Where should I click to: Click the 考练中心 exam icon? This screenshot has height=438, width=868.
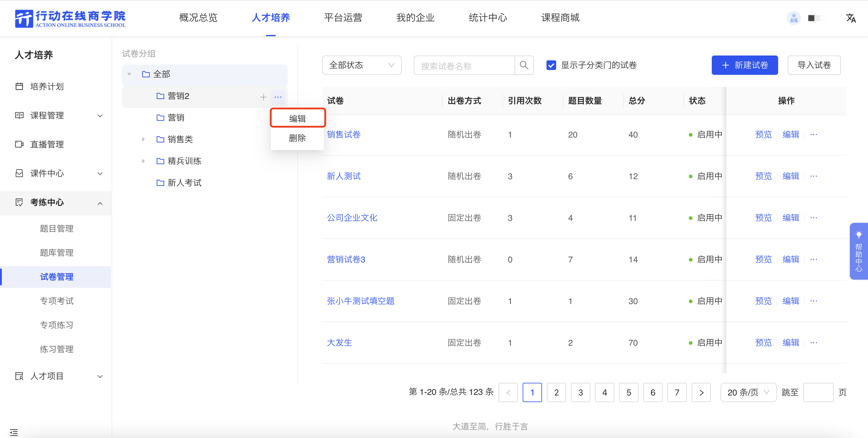click(19, 202)
